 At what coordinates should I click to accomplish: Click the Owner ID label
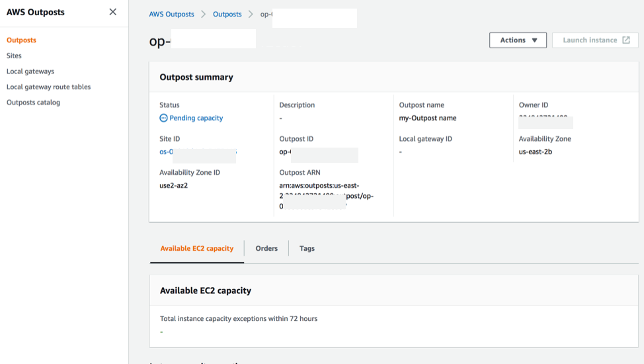click(x=533, y=105)
